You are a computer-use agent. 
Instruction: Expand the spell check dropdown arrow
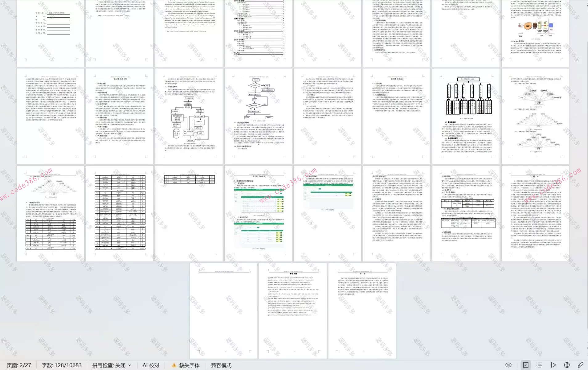[130, 365]
